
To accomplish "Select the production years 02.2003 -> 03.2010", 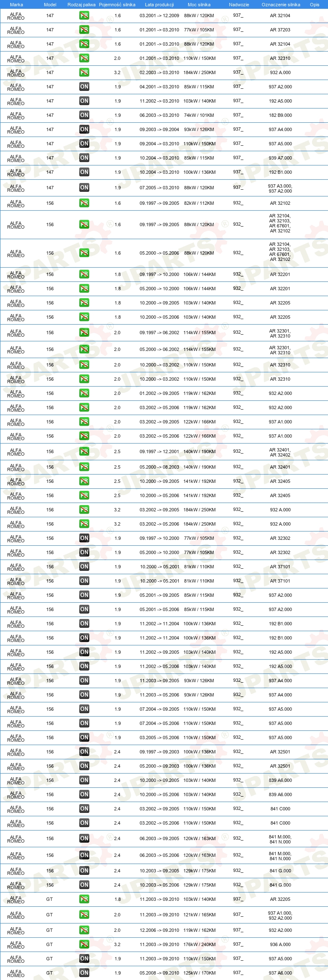I will (x=159, y=72).
